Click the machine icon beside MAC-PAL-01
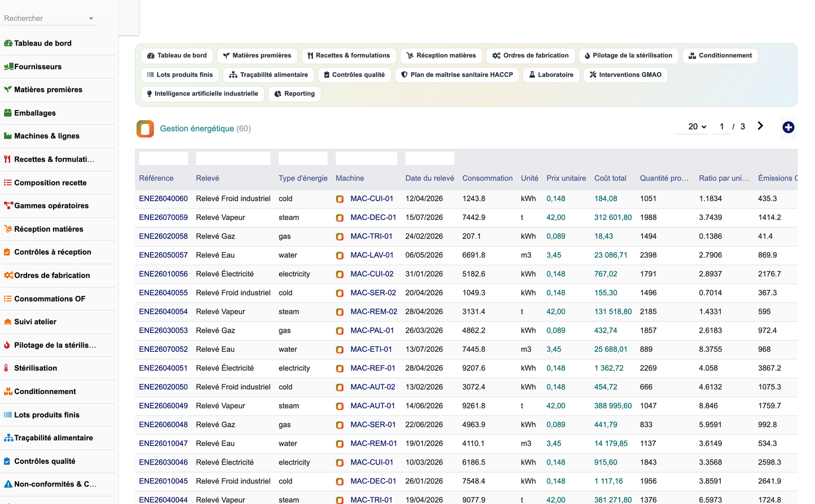Viewport: 815px width, 504px height. pyautogui.click(x=340, y=331)
